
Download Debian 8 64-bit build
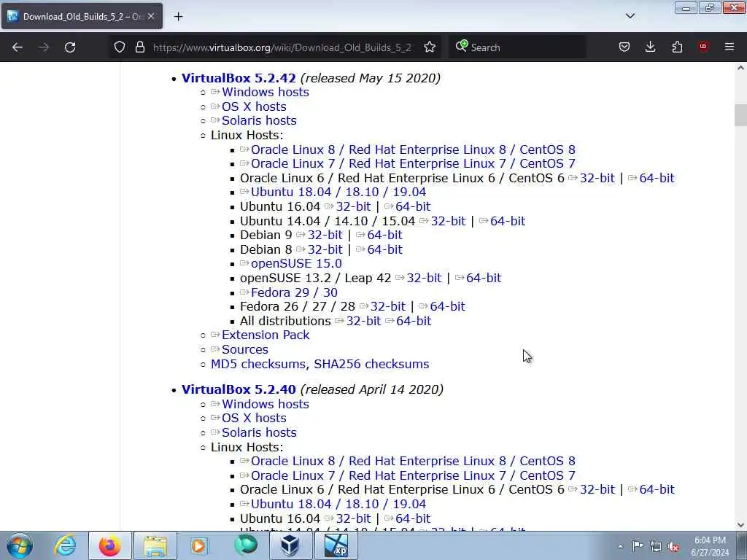click(x=384, y=249)
